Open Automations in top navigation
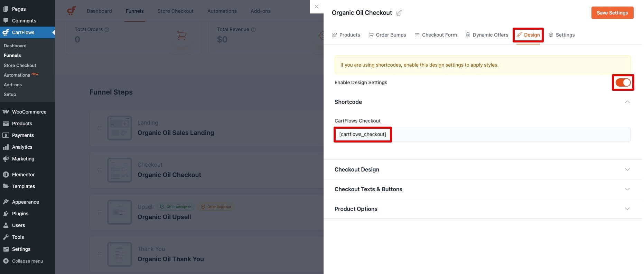 click(222, 11)
